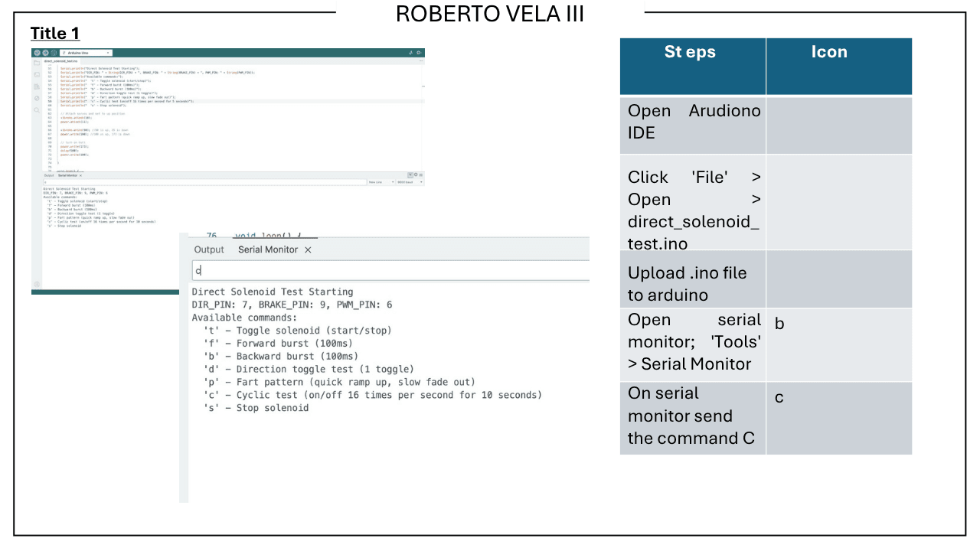This screenshot has height=551, width=980.
Task: Click 'Upload .ino file to arduino' cell
Action: [x=693, y=279]
